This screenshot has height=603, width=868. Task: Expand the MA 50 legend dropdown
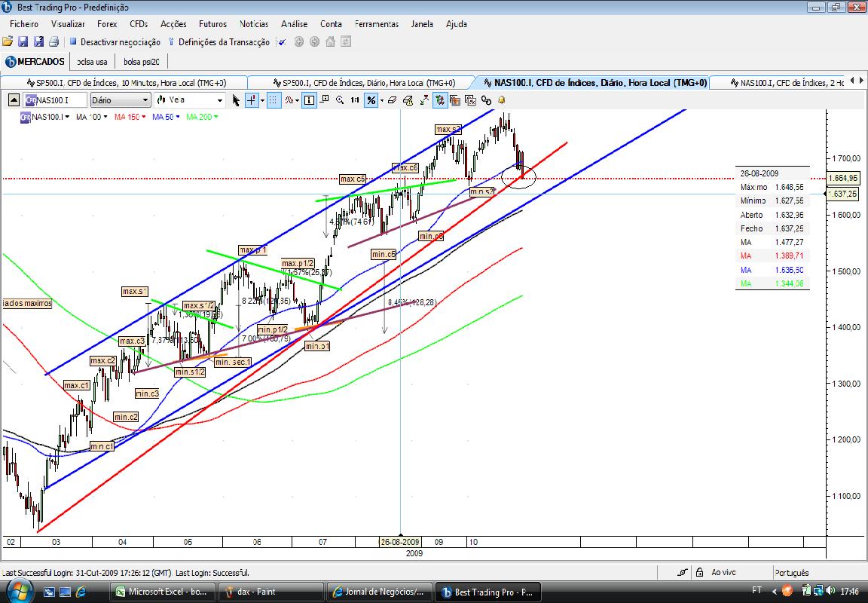pyautogui.click(x=177, y=117)
